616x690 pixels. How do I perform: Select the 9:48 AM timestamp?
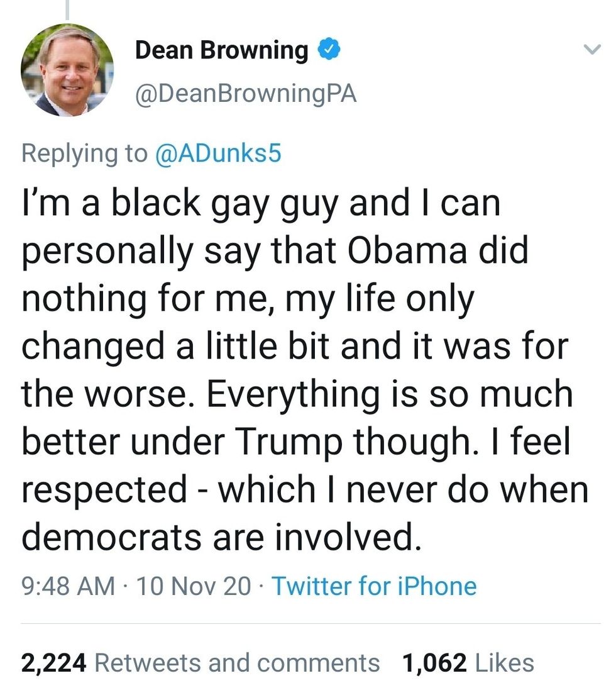coord(68,586)
